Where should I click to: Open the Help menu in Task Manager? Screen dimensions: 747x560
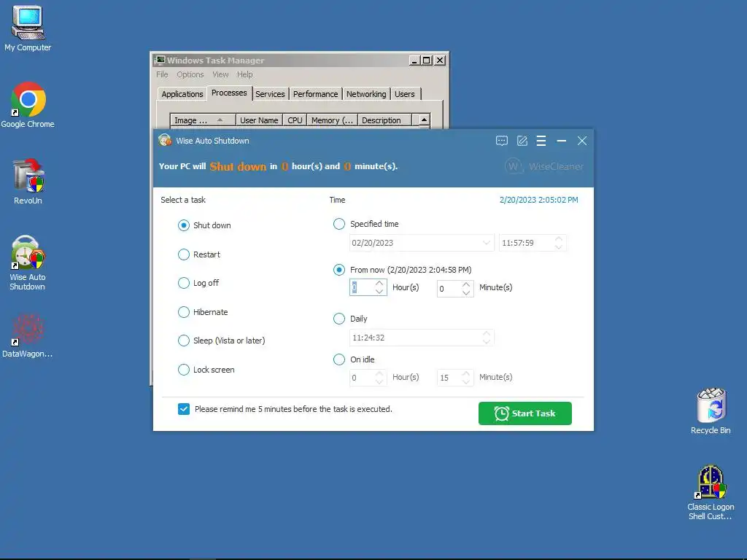point(245,74)
